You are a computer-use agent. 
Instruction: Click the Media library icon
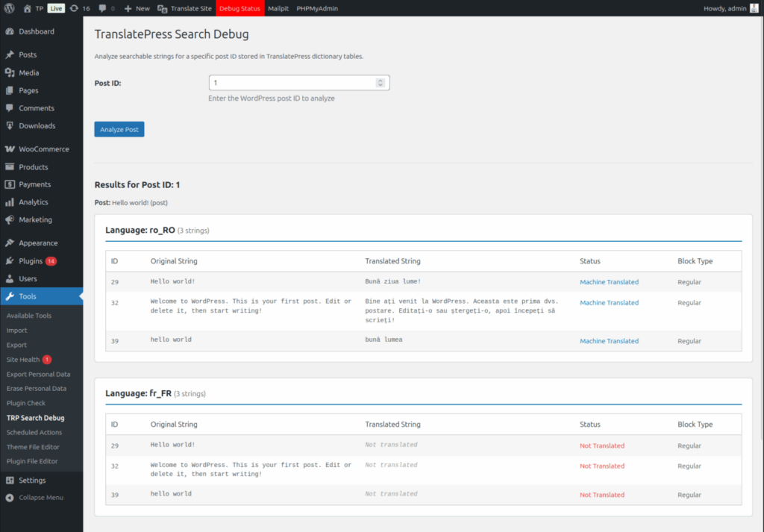pyautogui.click(x=10, y=72)
